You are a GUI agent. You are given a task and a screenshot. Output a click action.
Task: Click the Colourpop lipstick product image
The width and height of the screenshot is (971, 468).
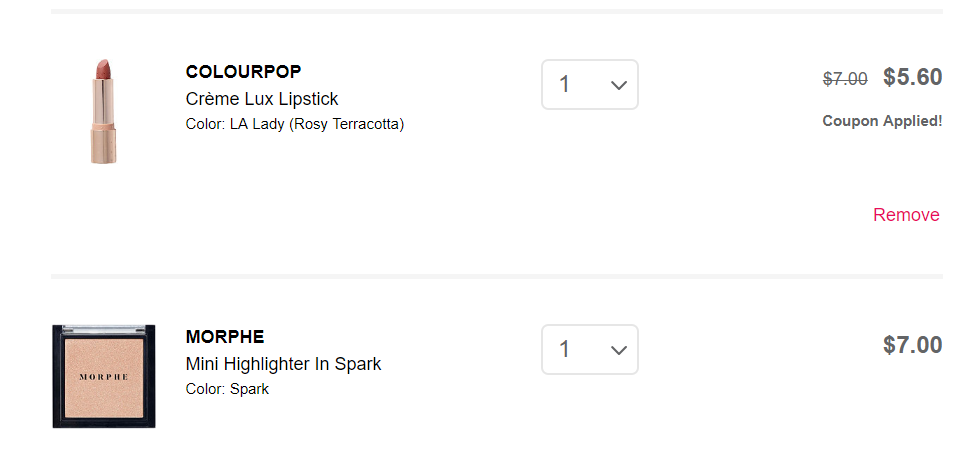coord(104,110)
